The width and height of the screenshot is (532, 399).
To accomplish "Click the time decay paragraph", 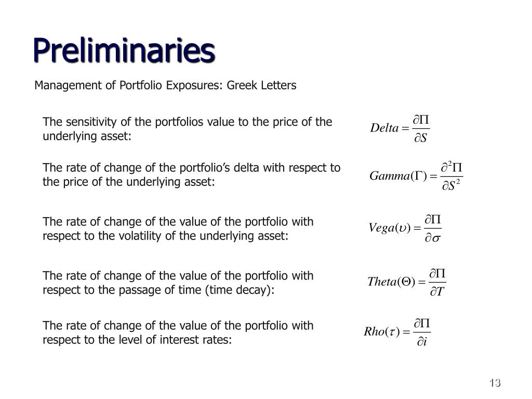I will 178,283.
